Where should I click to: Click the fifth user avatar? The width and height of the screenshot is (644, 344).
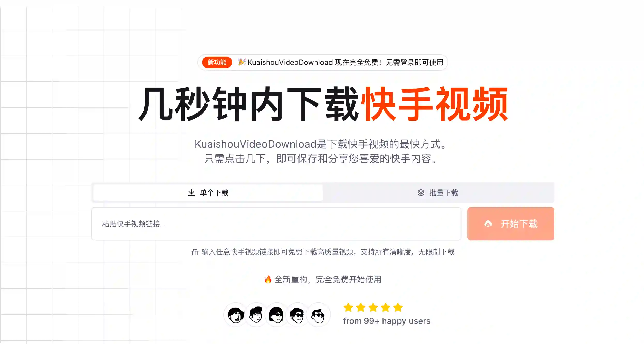pos(318,315)
